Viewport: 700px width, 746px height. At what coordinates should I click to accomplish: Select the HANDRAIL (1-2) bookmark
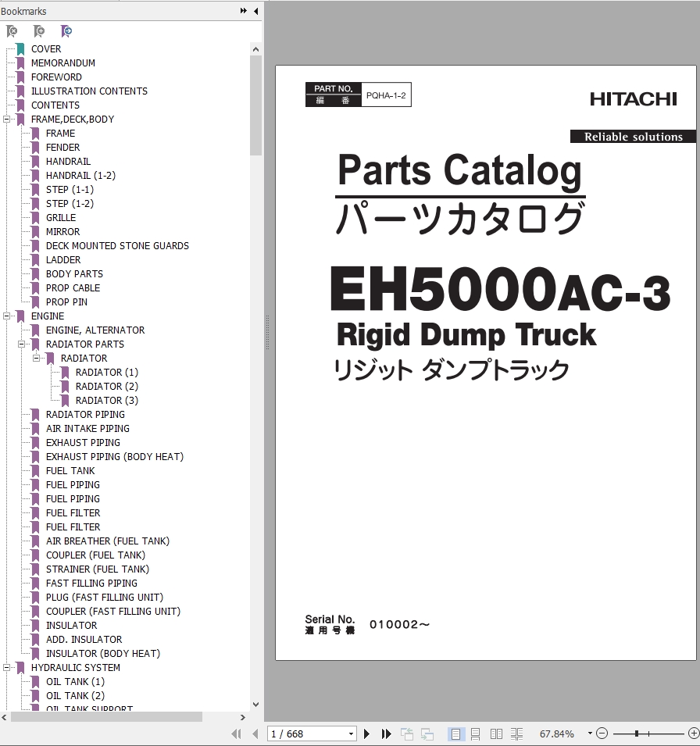[x=81, y=176]
